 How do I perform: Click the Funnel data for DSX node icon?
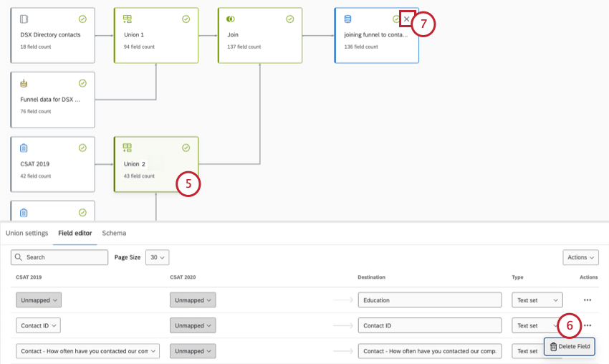[x=24, y=83]
